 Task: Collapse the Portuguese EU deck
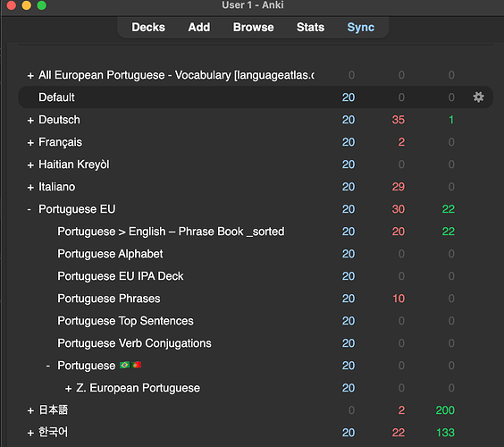tap(29, 209)
